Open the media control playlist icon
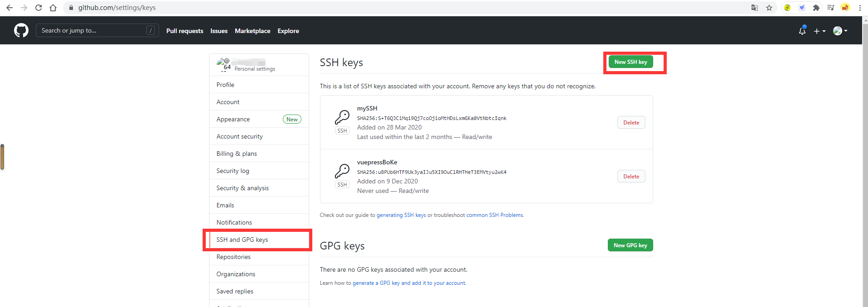 click(831, 8)
